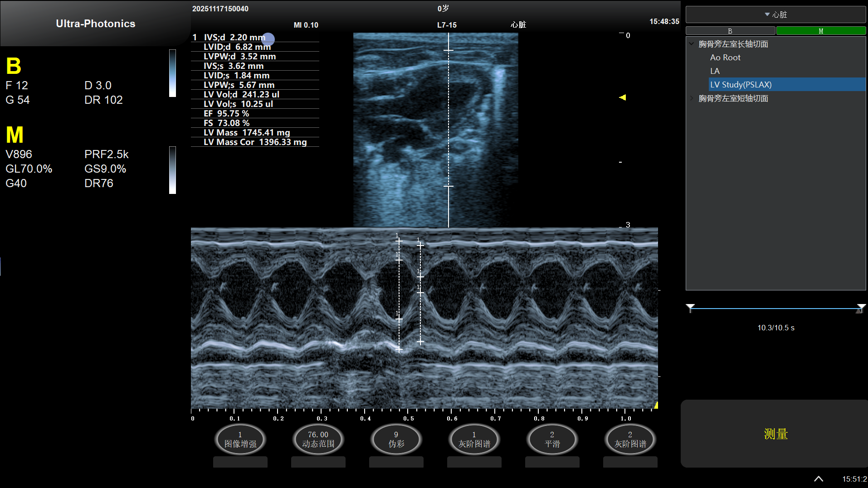Collapse the 胸骨旁左室长轴切面 tree group
Screen dimensions: 868x488
tap(692, 44)
